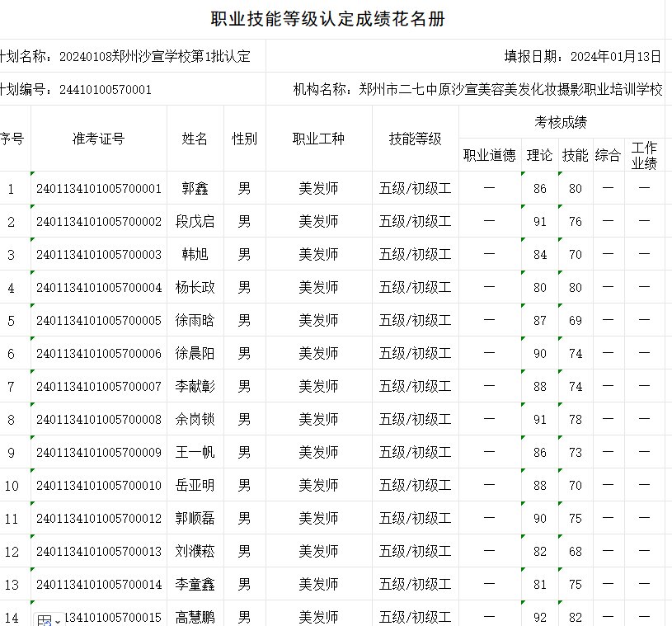Select the 理论 column header
Image resolution: width=672 pixels, height=626 pixels.
tap(539, 156)
